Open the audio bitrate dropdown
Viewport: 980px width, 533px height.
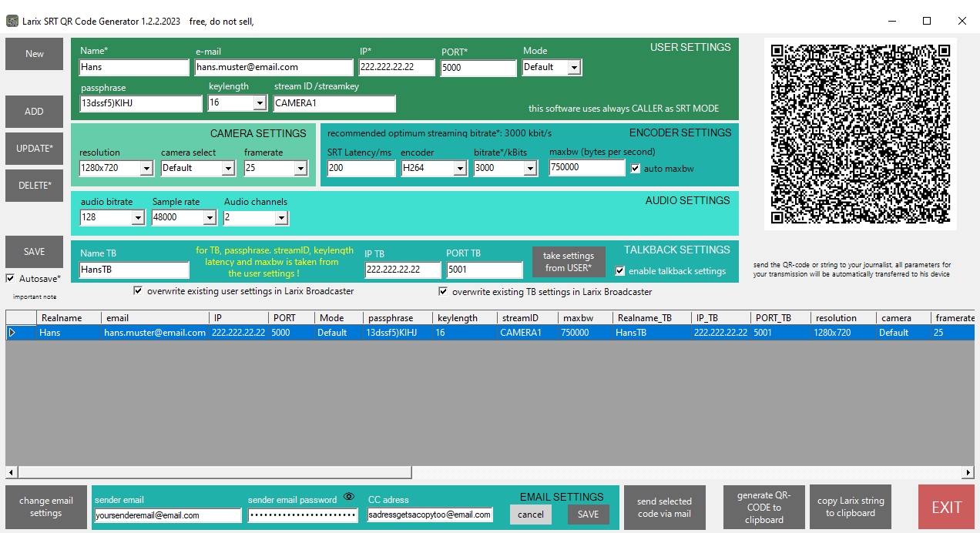[138, 219]
